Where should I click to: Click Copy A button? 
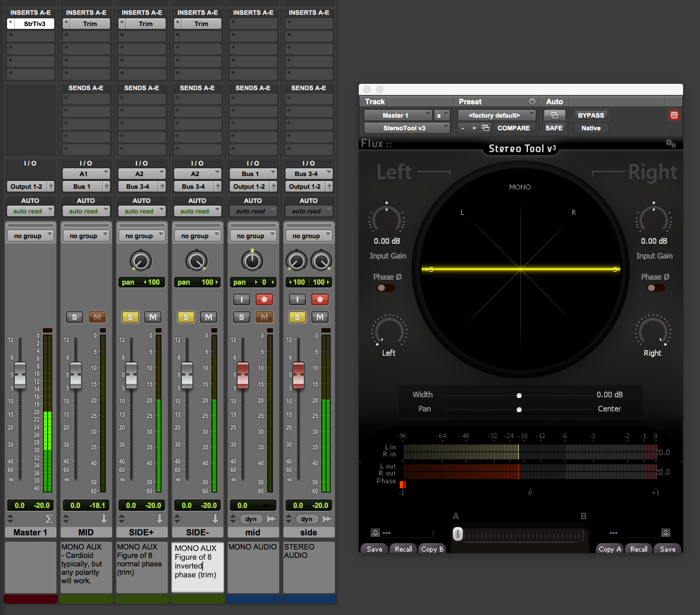pos(610,549)
